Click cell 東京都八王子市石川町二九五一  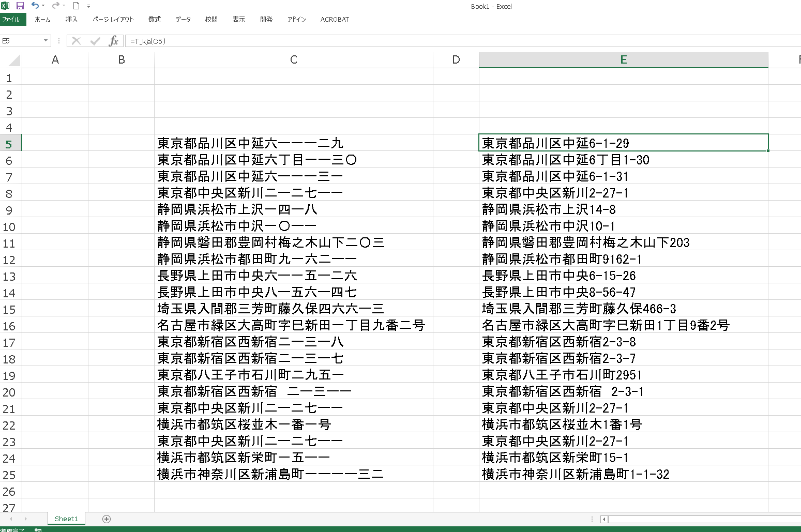(294, 375)
